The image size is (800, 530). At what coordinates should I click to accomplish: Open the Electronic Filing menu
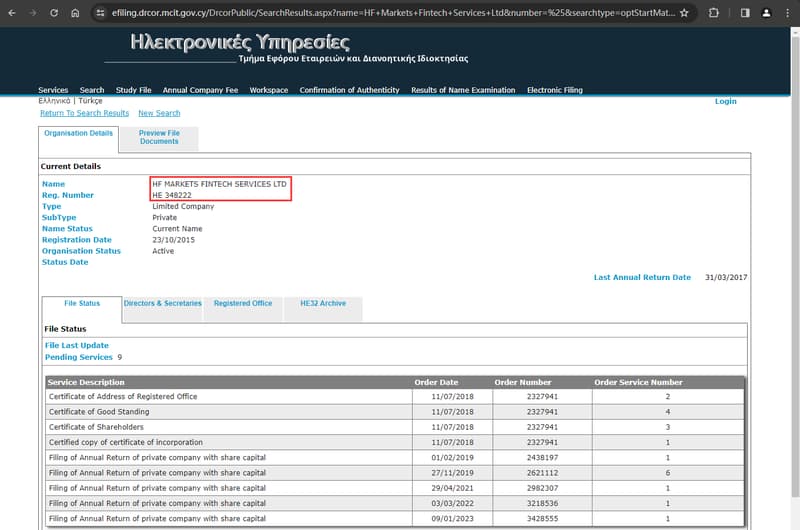tap(557, 90)
